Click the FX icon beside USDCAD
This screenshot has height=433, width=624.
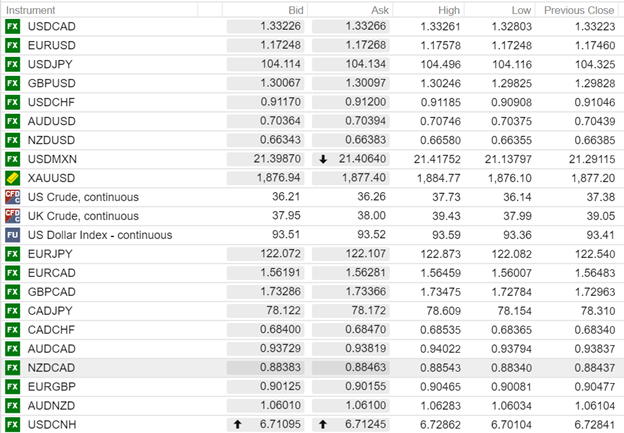point(13,26)
